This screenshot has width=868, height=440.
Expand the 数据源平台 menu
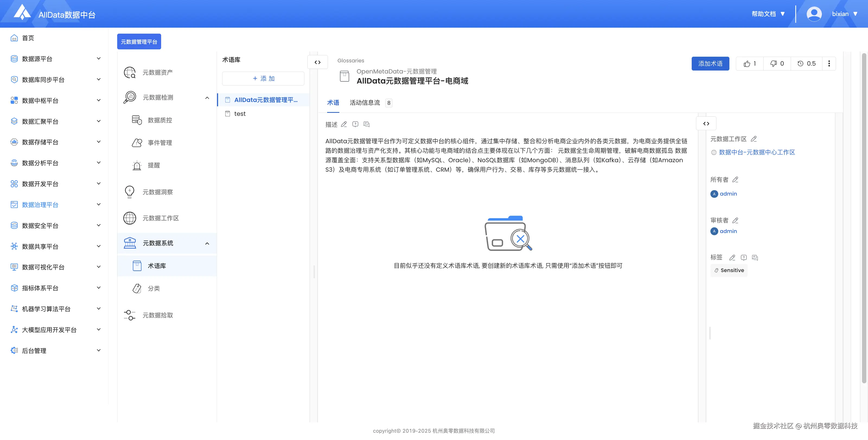point(98,59)
